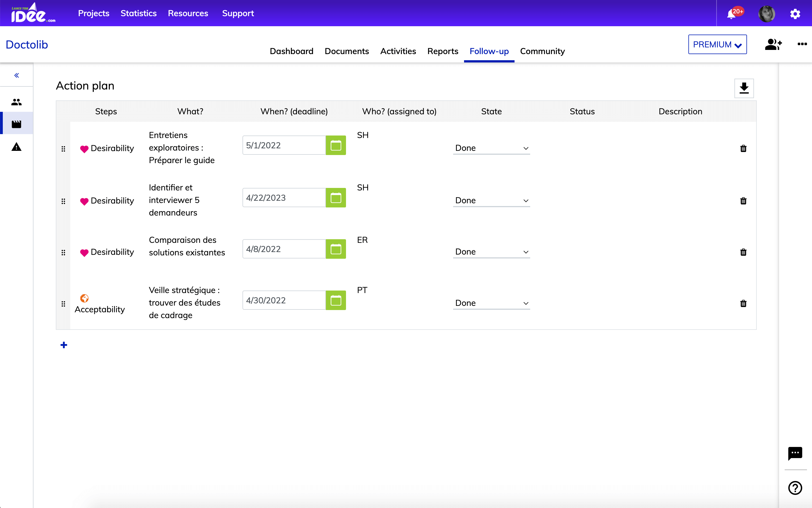Delete the Veille stratégique action row
This screenshot has height=508, width=812.
pos(743,304)
